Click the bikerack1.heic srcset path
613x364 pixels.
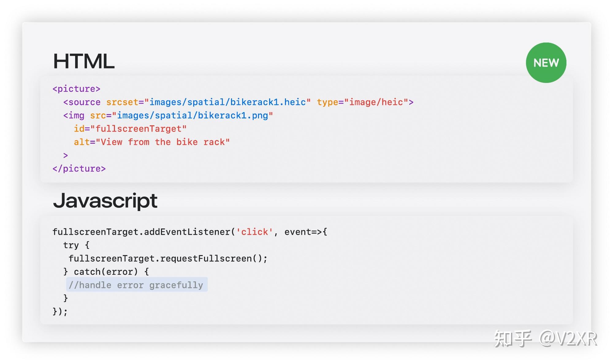point(227,102)
